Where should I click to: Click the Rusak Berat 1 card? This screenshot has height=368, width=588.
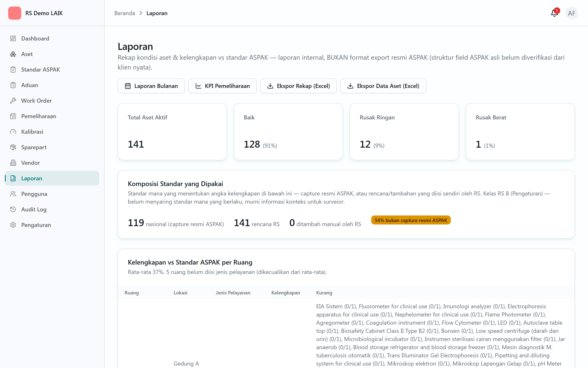tap(520, 132)
